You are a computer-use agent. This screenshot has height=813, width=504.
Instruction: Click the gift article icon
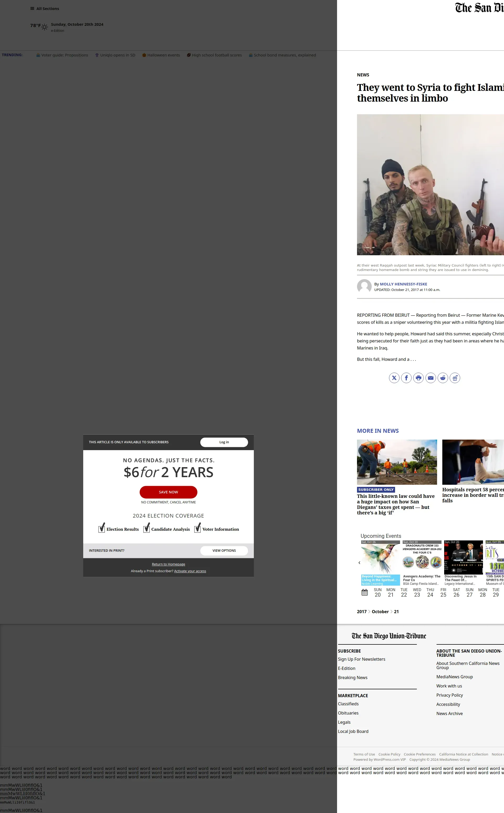point(455,378)
